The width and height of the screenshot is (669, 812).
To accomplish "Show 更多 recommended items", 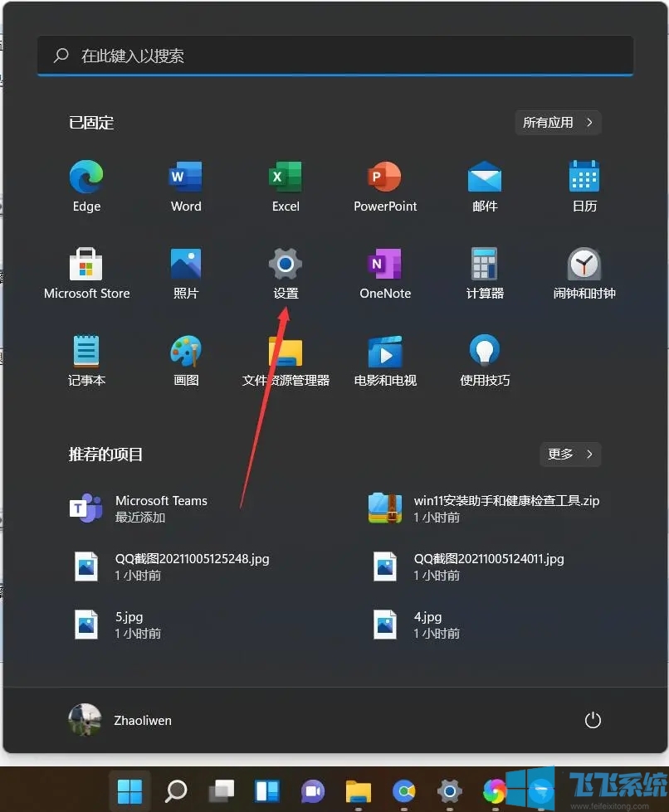I will click(570, 454).
